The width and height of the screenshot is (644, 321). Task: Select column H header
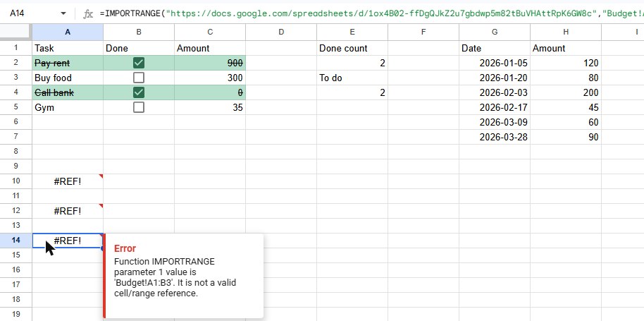pos(566,32)
